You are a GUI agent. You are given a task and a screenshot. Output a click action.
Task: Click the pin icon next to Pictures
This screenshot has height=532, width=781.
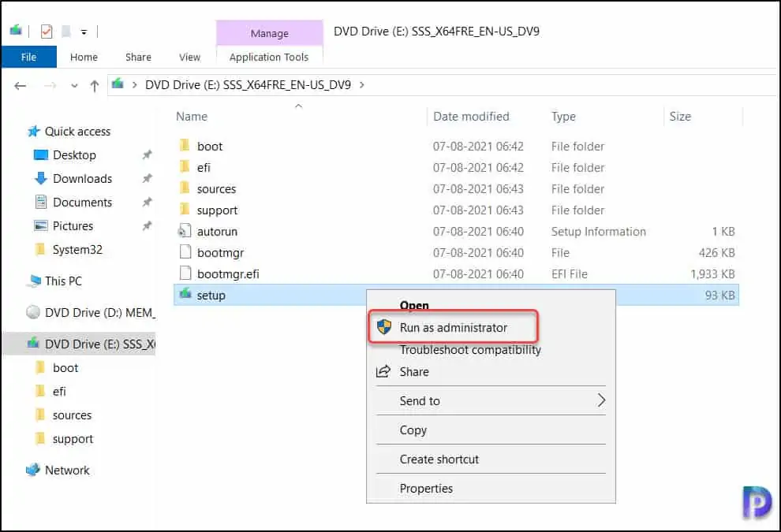147,226
